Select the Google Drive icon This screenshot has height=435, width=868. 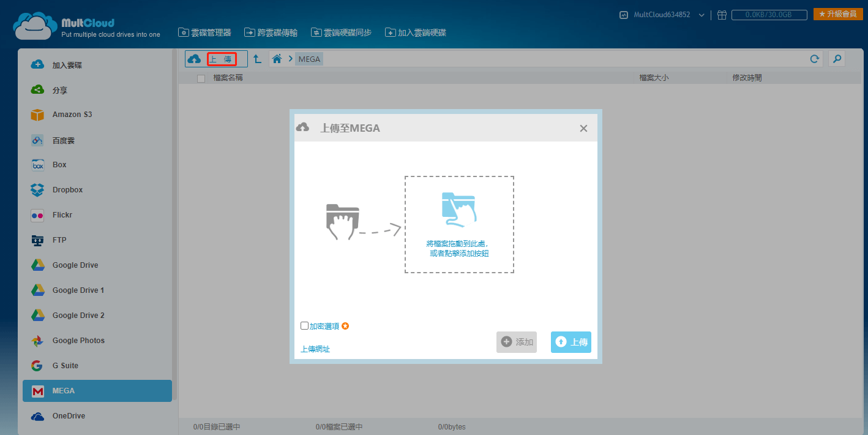tap(37, 265)
